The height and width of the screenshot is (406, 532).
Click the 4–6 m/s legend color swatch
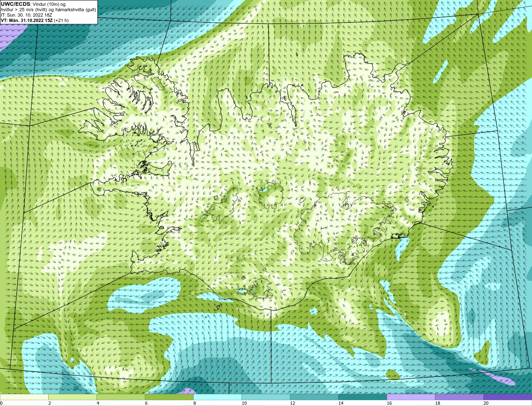point(121,397)
